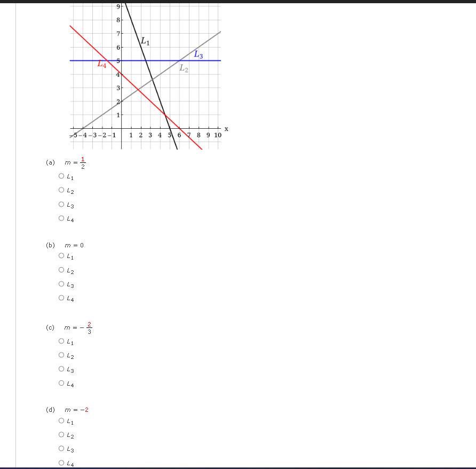Select L4 for question (d)
Viewport: 476px width, 469px height.
pos(62,463)
